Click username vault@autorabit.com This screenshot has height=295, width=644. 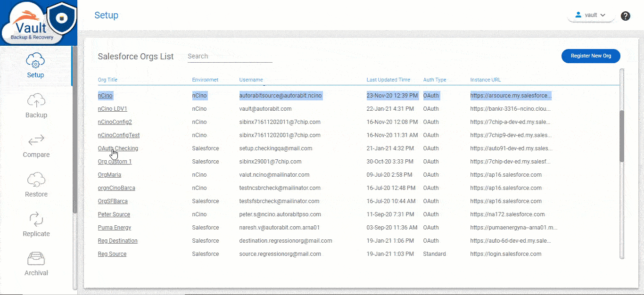coord(265,109)
